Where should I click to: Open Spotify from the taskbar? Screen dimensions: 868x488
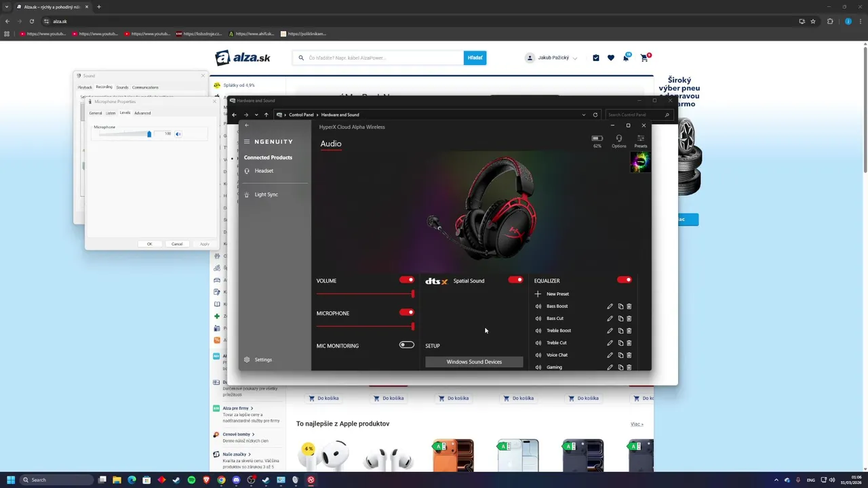point(191,480)
